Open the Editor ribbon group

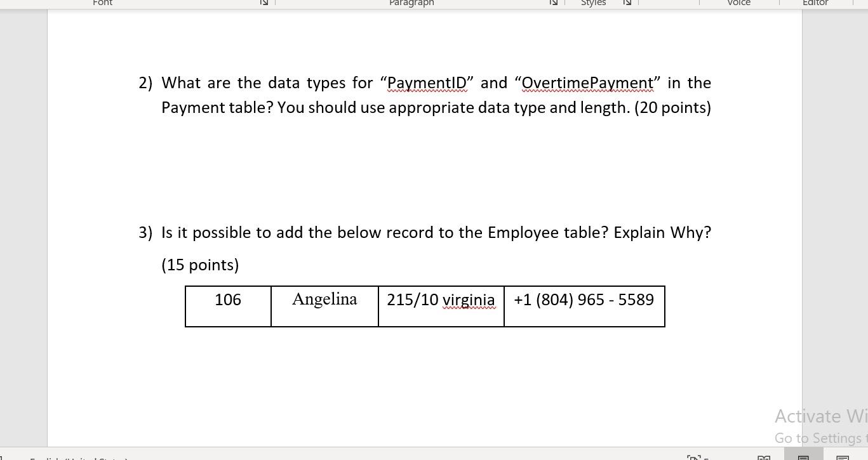point(815,4)
